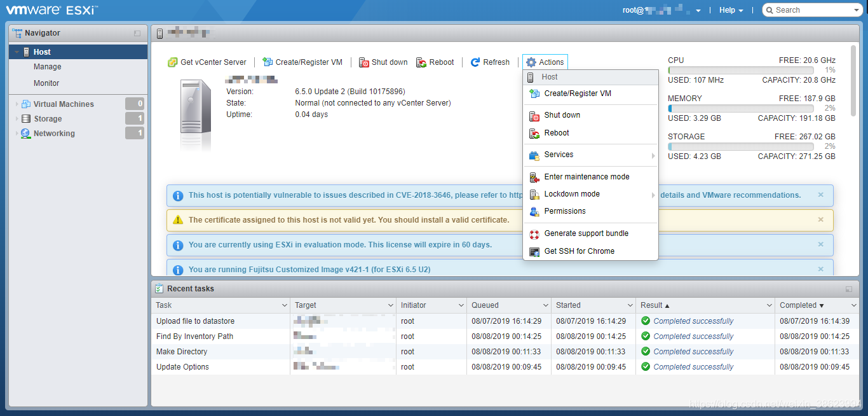Collapse the Host tree node

[x=17, y=52]
